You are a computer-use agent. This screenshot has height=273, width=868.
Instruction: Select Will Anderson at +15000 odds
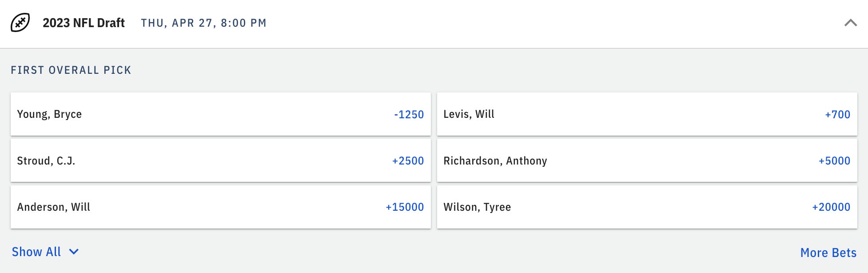click(220, 207)
